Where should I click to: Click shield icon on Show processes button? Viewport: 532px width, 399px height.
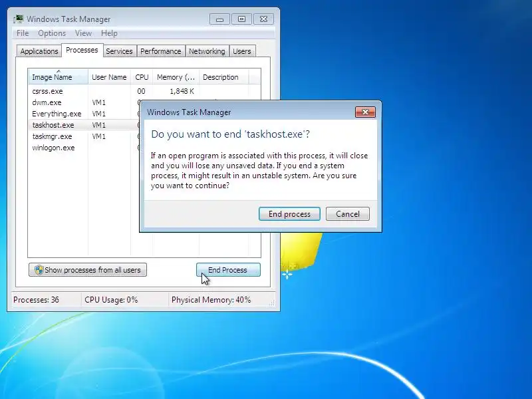coord(39,270)
